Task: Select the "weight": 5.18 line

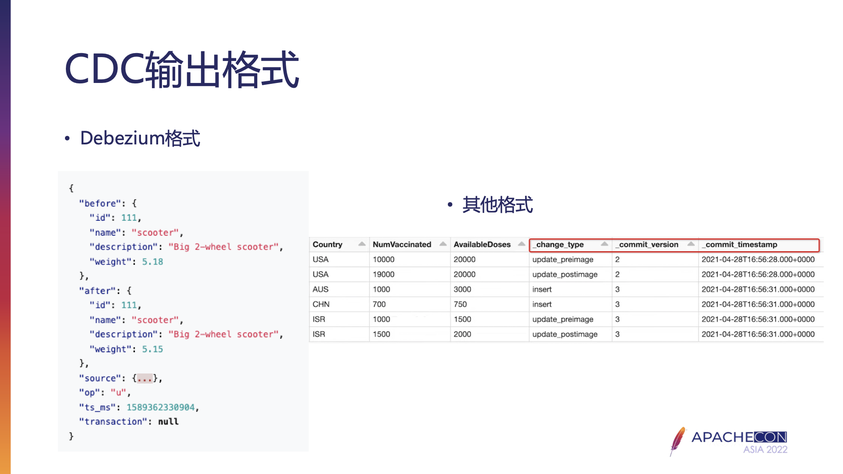Action: click(126, 262)
